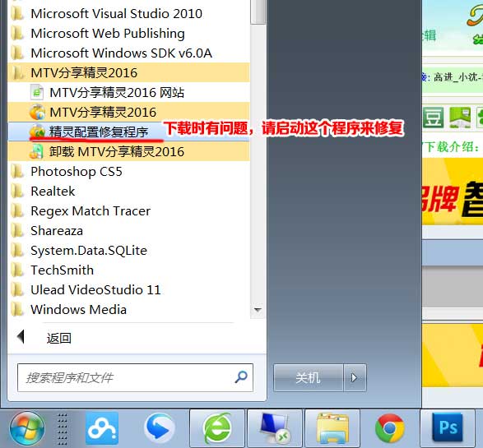Open the 360 browser taskbar icon
This screenshot has width=483, height=448.
(217, 428)
